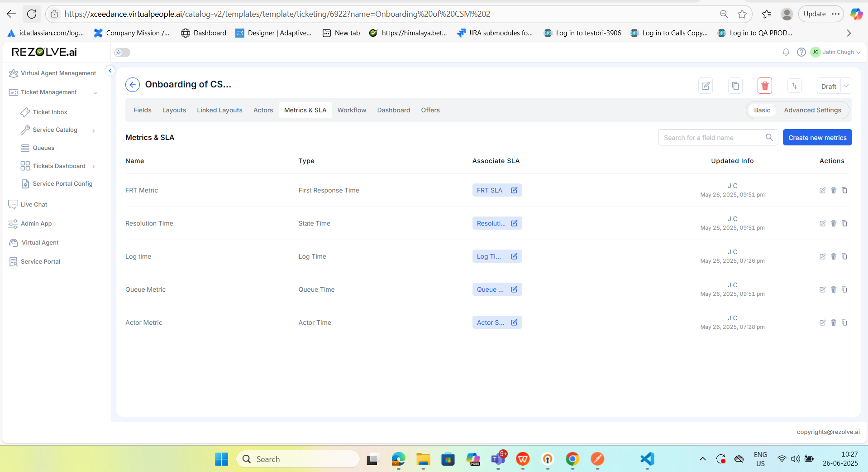This screenshot has width=868, height=472.
Task: Copy the Resolution Time metric
Action: click(x=844, y=223)
